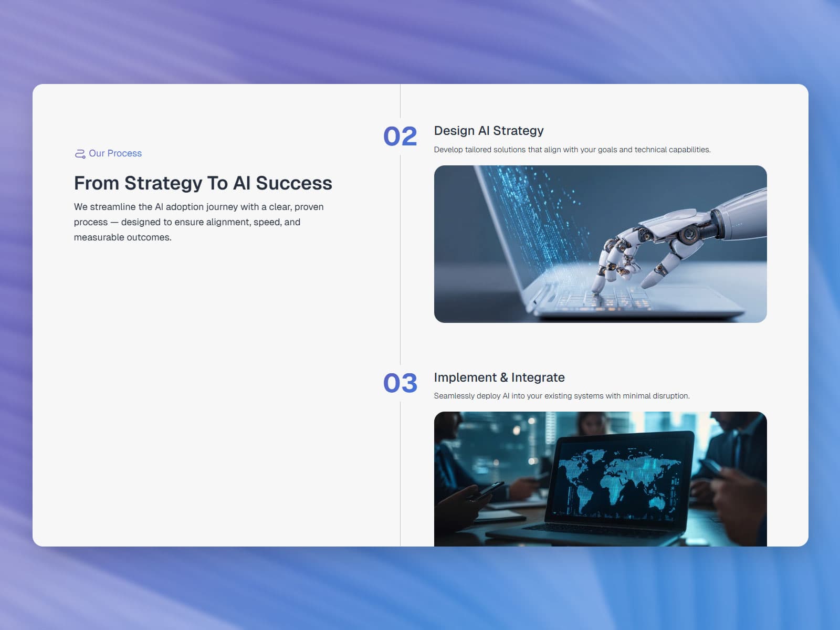Click the phone held at image's left side
This screenshot has width=840, height=630.
[486, 491]
